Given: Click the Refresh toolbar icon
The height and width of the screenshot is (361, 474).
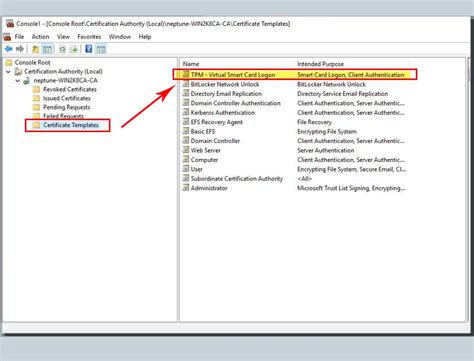Looking at the screenshot, I should [62, 49].
